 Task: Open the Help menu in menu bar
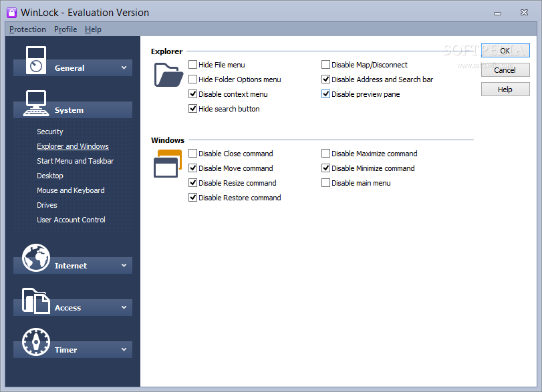[x=93, y=29]
